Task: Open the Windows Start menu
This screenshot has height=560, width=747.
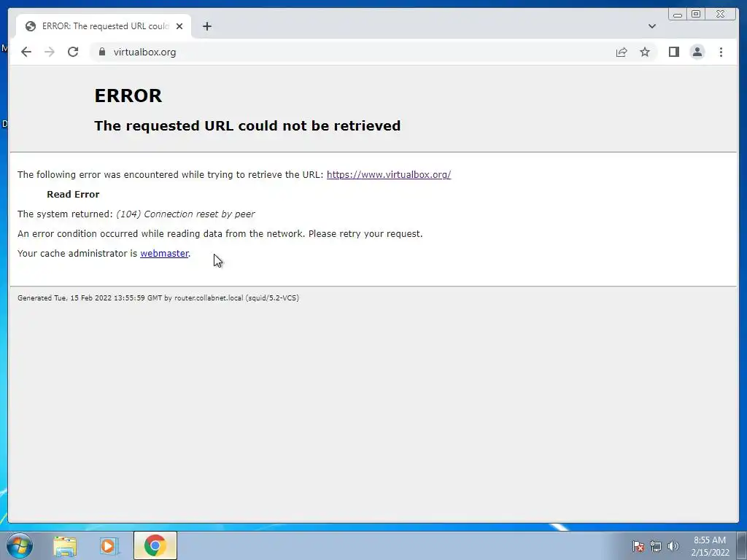Action: click(20, 545)
